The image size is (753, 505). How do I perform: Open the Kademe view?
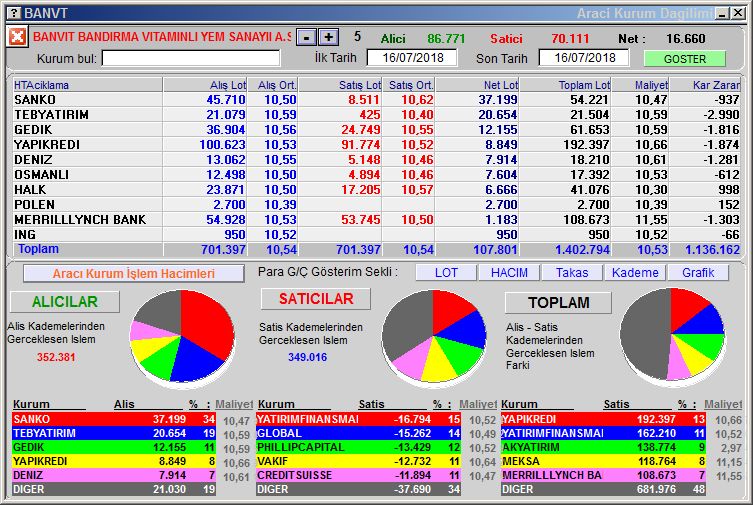635,273
